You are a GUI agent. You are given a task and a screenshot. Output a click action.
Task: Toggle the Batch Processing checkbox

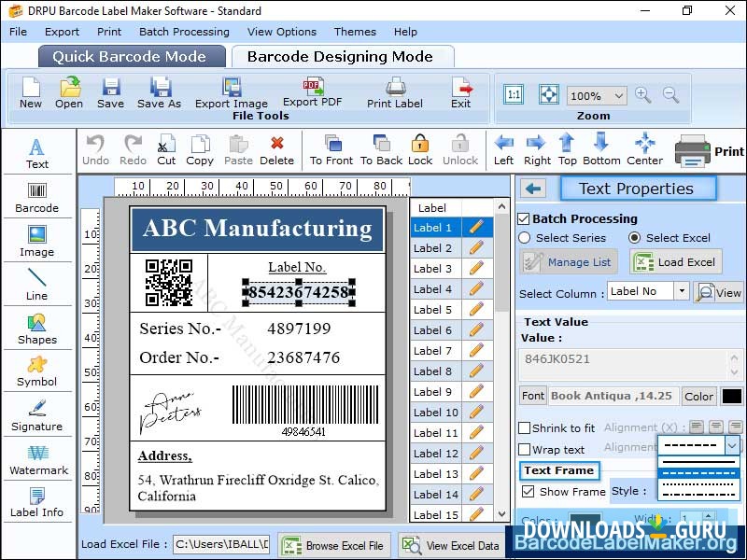pyautogui.click(x=524, y=218)
